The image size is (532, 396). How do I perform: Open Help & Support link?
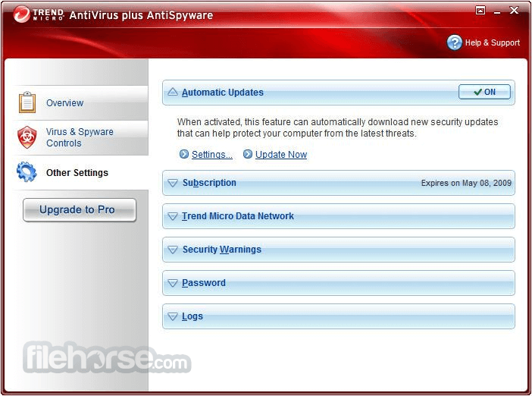click(x=493, y=42)
